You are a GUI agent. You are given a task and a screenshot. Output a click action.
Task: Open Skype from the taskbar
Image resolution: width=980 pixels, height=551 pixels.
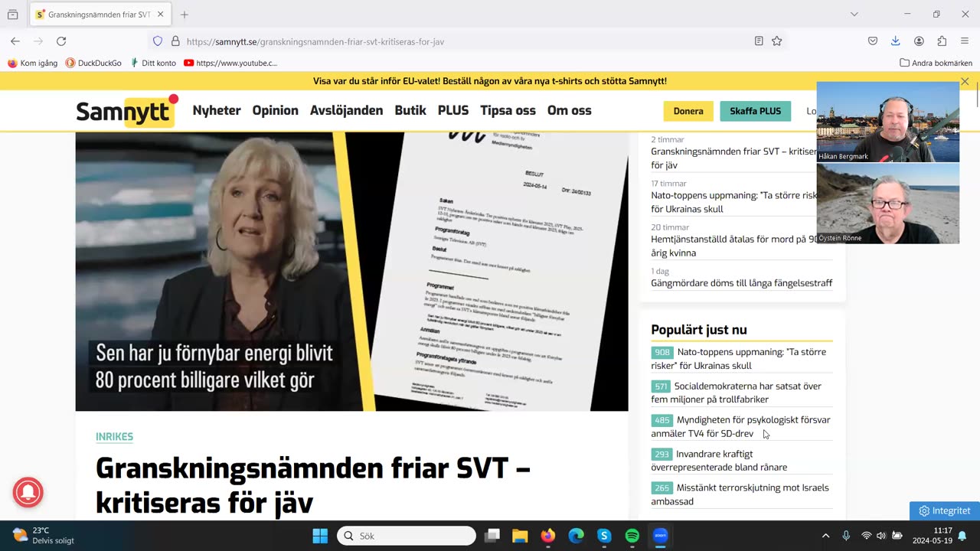(x=604, y=536)
